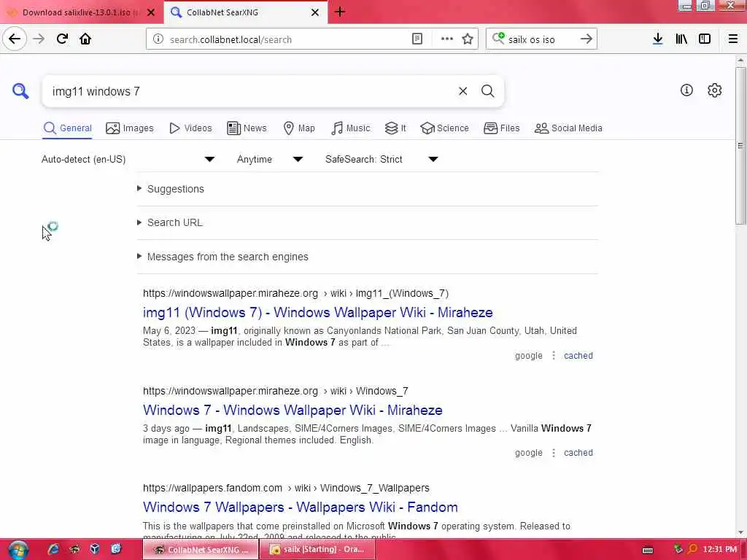This screenshot has width=747, height=560.
Task: Open the Firefox hamburger menu
Action: 732,39
